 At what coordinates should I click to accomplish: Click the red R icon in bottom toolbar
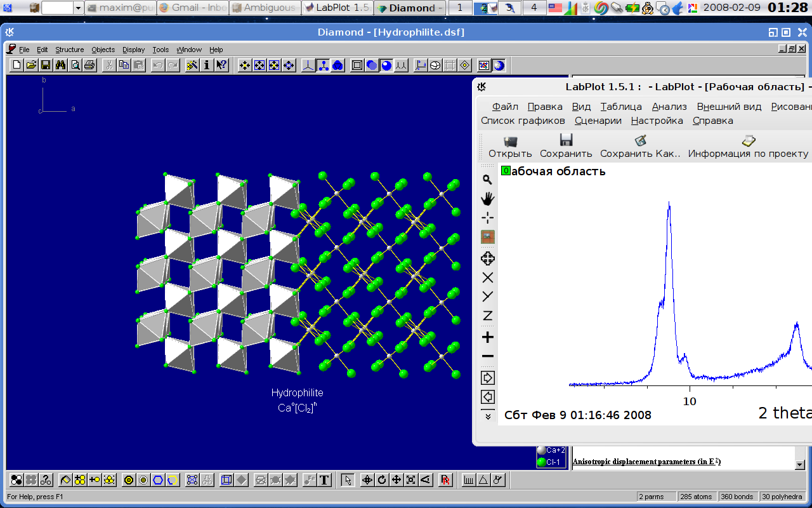(446, 480)
